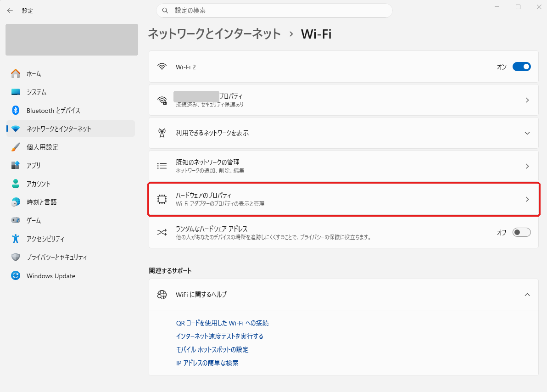Click the shuffle icon for random address
547x392 pixels.
tap(162, 232)
